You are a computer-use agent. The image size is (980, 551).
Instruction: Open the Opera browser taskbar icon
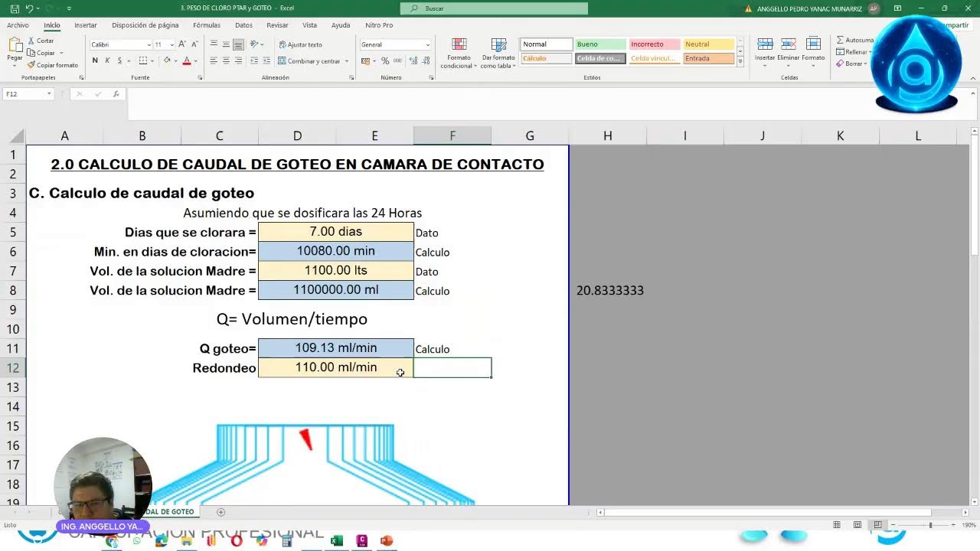(x=237, y=541)
